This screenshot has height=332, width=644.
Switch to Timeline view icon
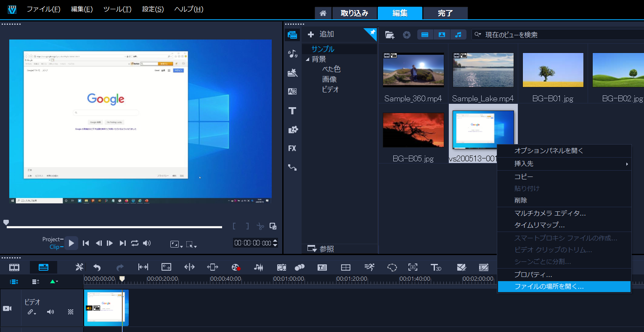point(43,267)
